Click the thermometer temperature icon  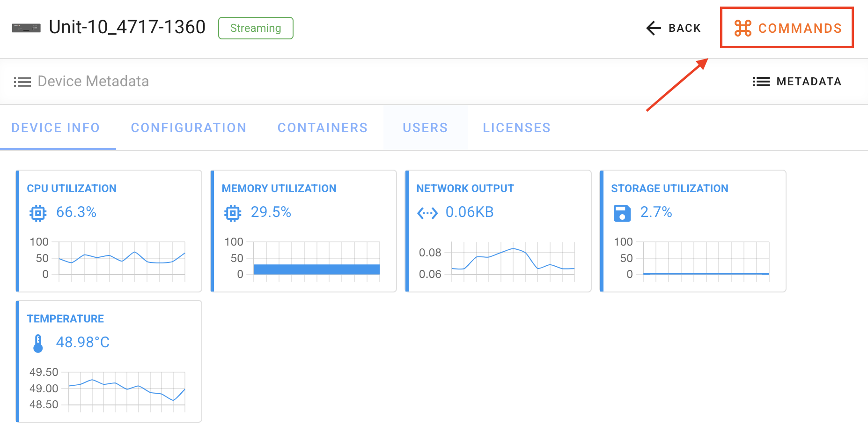pos(38,344)
